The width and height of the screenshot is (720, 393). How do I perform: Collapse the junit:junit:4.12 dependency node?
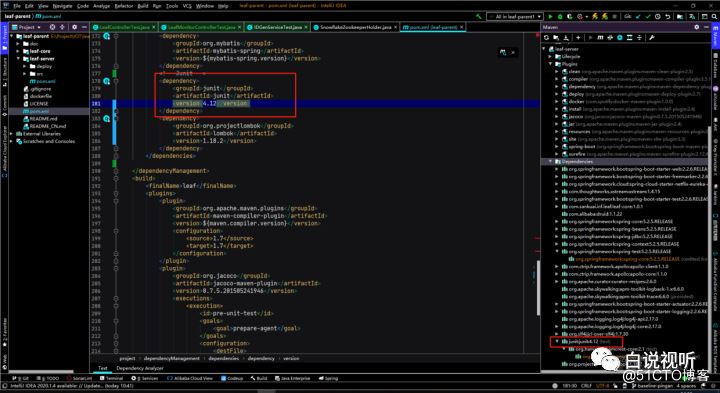click(557, 342)
